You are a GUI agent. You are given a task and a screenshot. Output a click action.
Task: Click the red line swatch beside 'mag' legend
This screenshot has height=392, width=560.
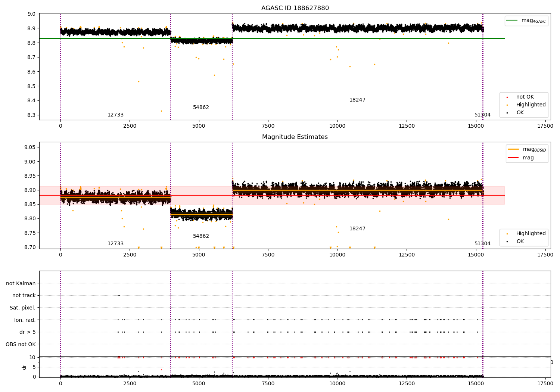(x=513, y=158)
